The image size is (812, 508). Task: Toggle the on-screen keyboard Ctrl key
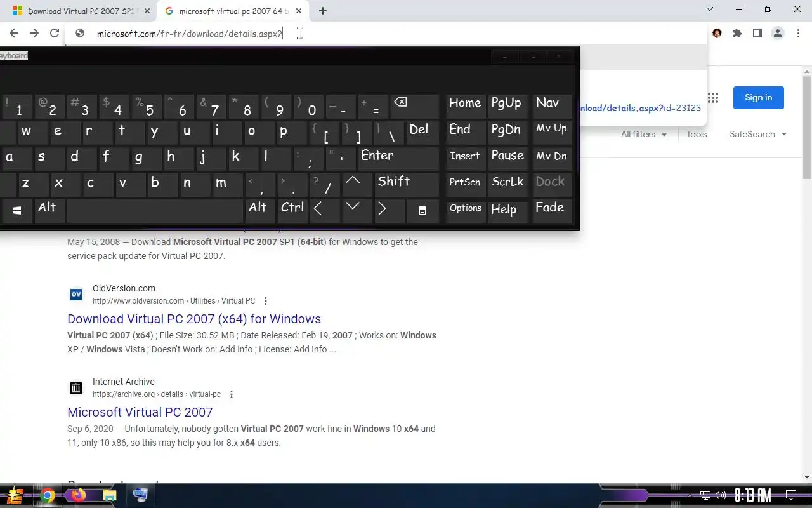(x=292, y=210)
